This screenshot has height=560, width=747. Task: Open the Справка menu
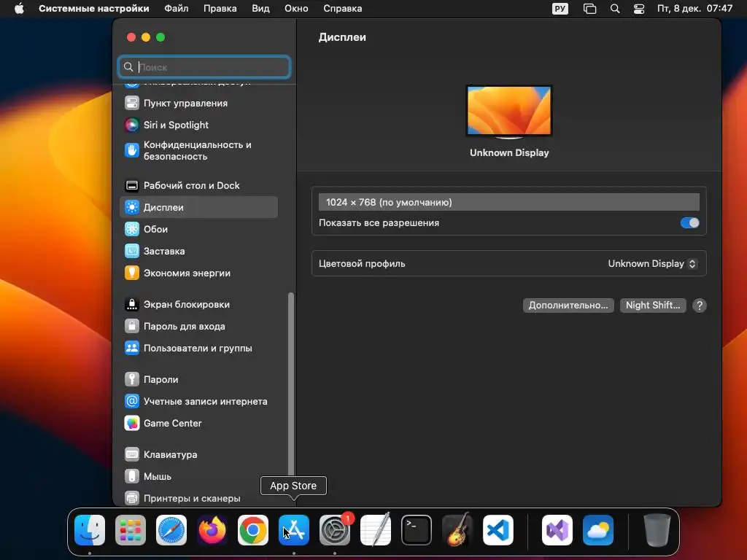point(343,9)
